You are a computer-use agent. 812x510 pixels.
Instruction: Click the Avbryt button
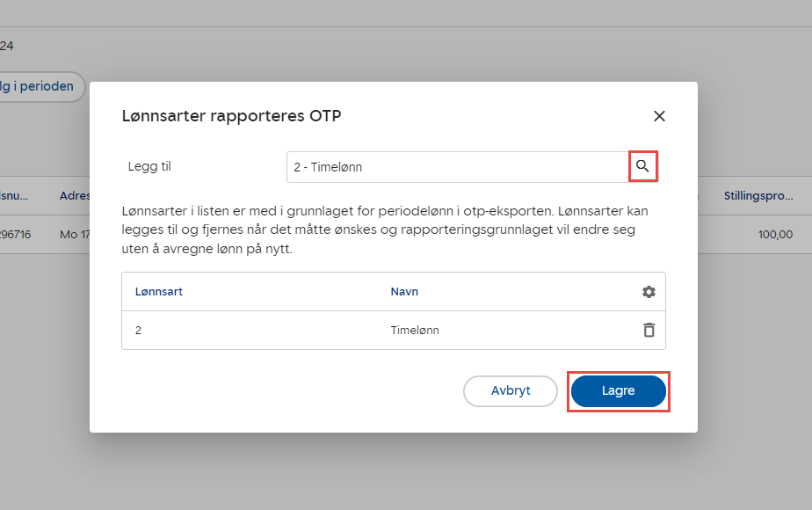pyautogui.click(x=510, y=391)
